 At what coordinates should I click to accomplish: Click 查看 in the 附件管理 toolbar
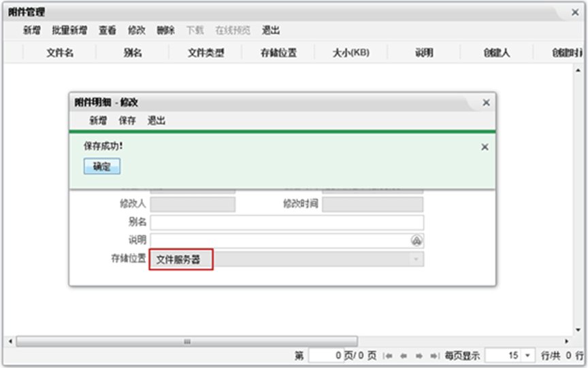tap(108, 31)
